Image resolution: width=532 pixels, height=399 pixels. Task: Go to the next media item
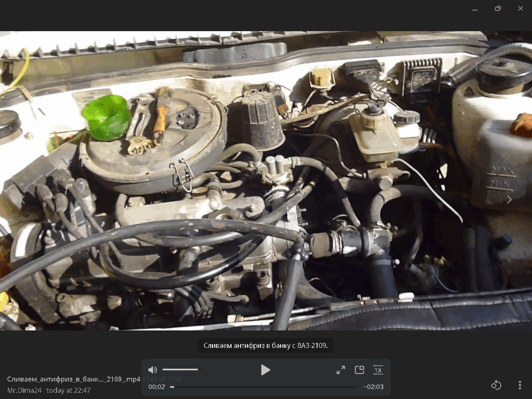click(509, 199)
